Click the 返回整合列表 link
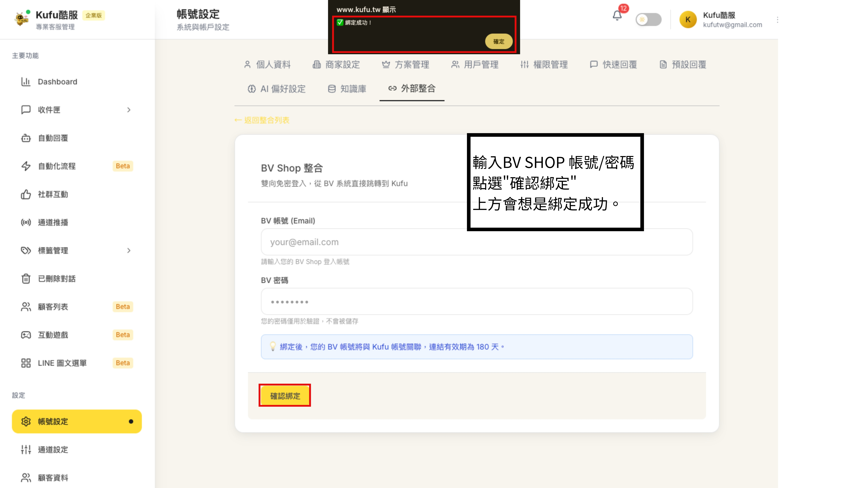 (x=263, y=120)
